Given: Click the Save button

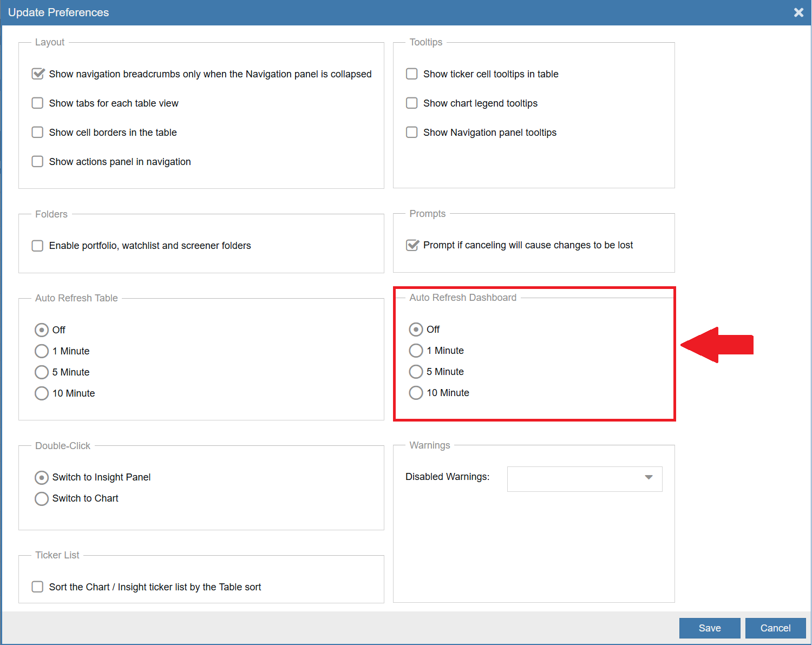Looking at the screenshot, I should coord(709,628).
